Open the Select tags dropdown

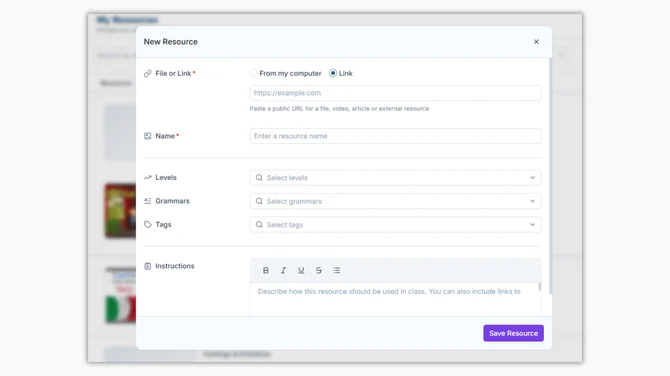395,225
